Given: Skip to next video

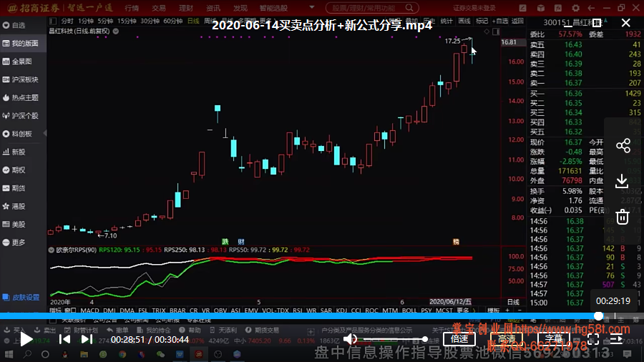Looking at the screenshot, I should [x=87, y=339].
